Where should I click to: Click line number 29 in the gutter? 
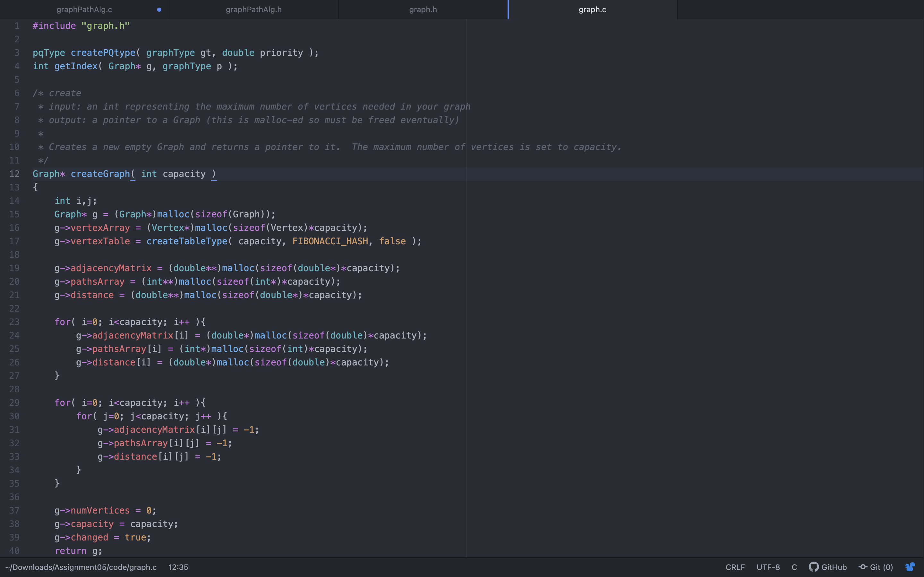[14, 403]
